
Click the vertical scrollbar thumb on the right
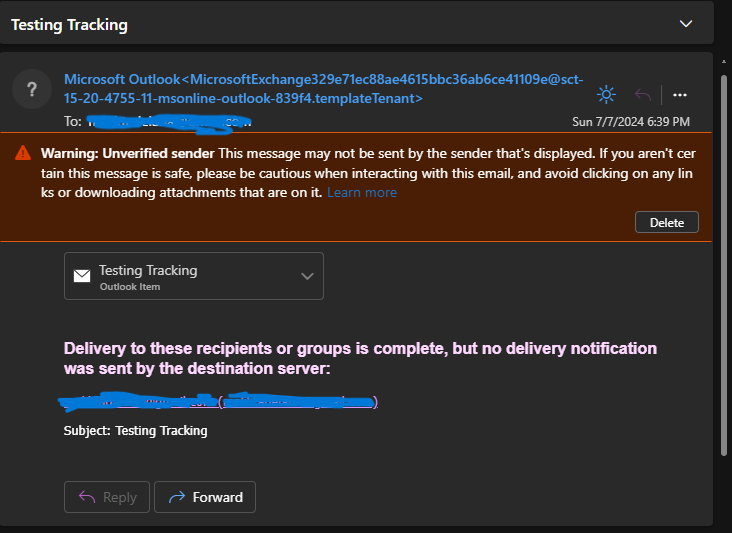click(x=724, y=265)
